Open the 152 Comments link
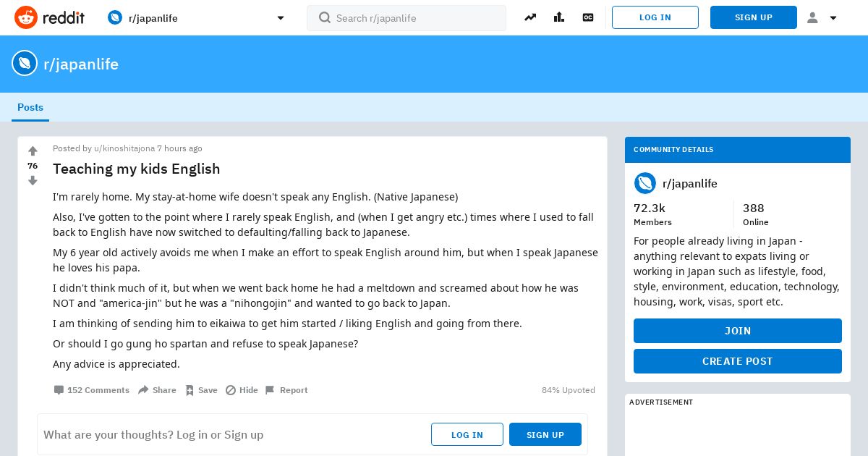This screenshot has width=868, height=456. pos(91,390)
